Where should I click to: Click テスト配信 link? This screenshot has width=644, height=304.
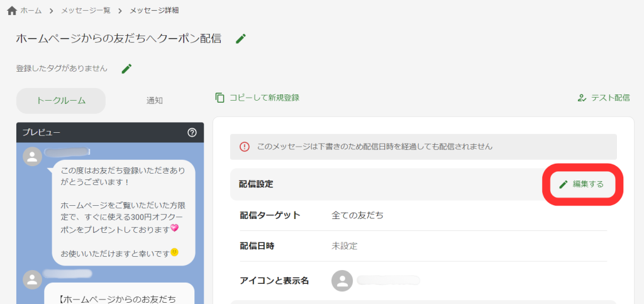coord(610,98)
